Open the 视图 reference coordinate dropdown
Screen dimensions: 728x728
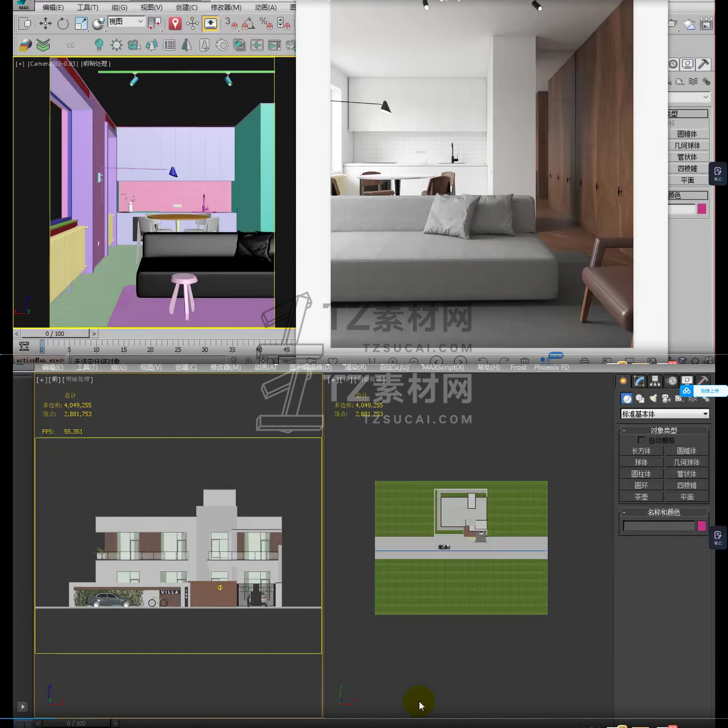(x=126, y=22)
